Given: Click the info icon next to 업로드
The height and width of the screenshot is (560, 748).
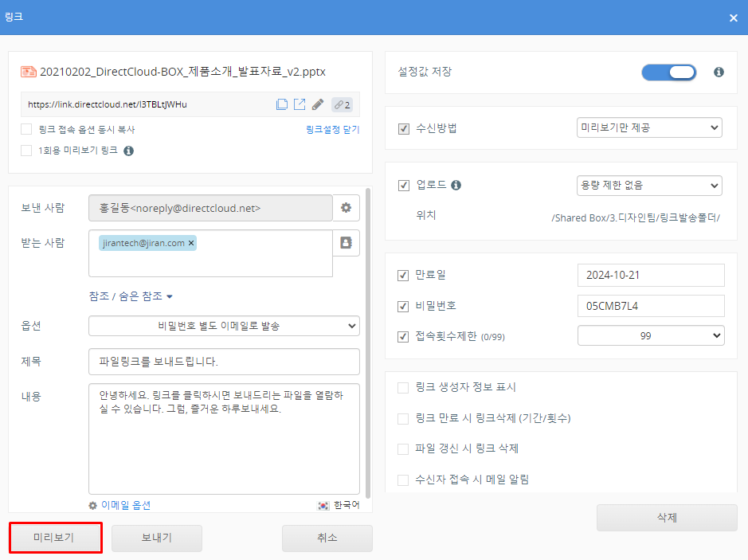Looking at the screenshot, I should coord(456,186).
